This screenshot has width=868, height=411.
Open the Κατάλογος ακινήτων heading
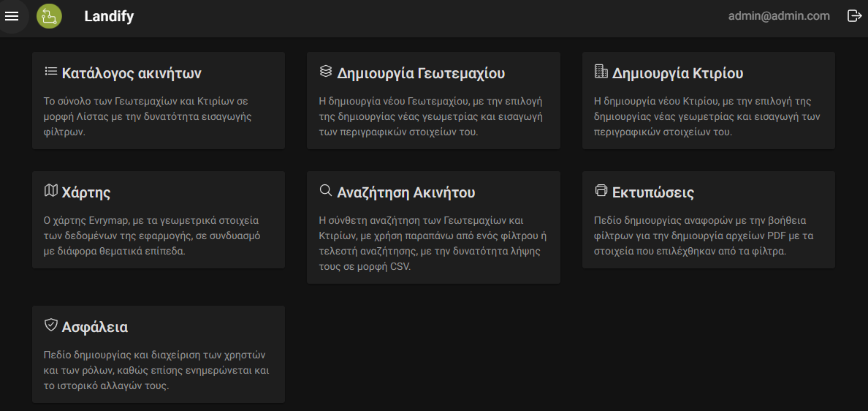pos(132,73)
